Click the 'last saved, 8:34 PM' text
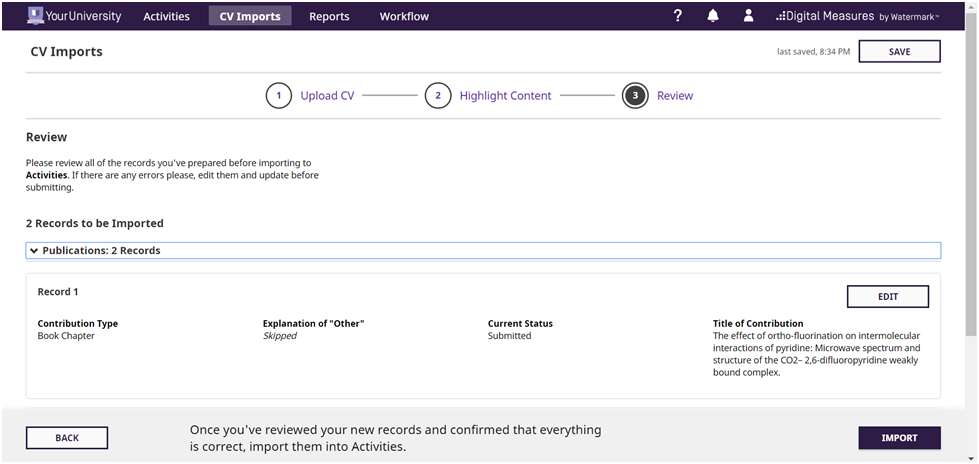The image size is (979, 464). [x=813, y=52]
